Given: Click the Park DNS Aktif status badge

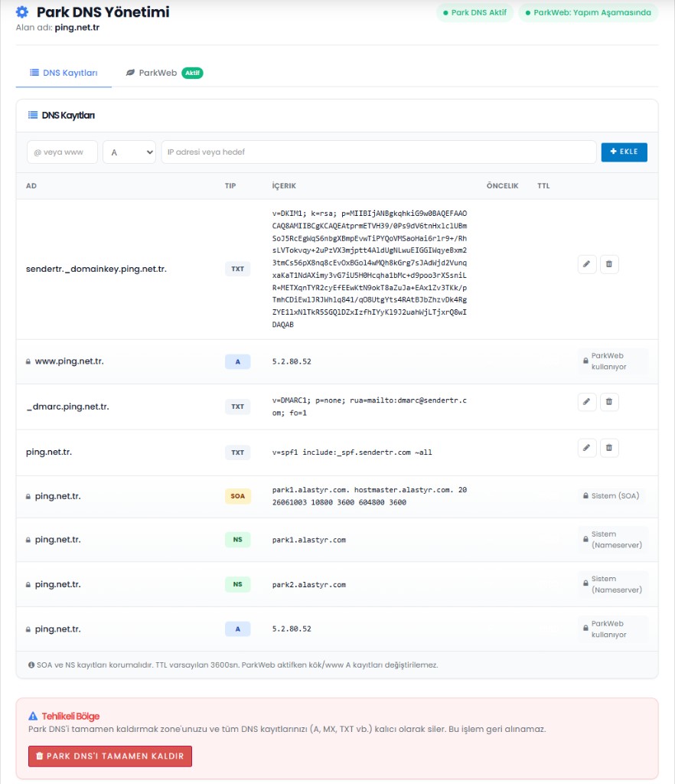Looking at the screenshot, I should tap(474, 12).
